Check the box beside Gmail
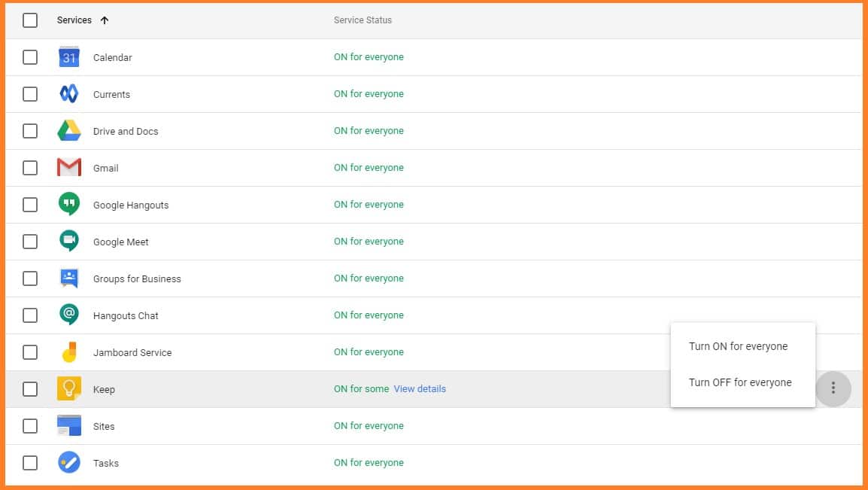The width and height of the screenshot is (868, 490). (30, 168)
